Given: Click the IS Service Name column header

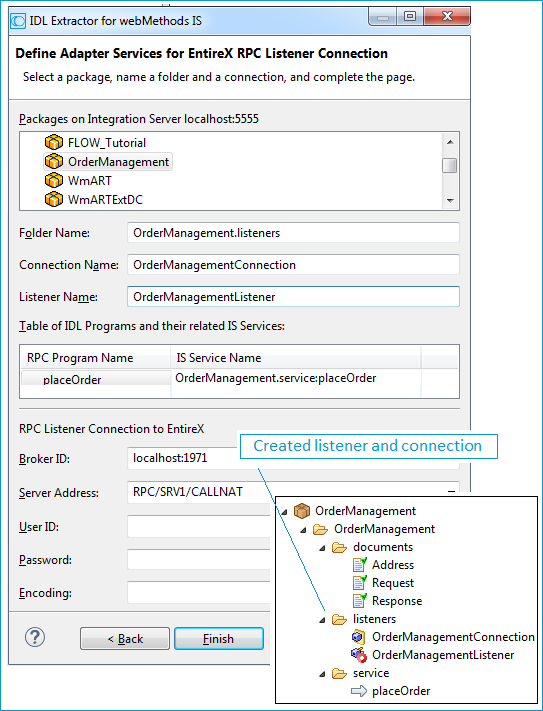Looking at the screenshot, I should (x=296, y=358).
